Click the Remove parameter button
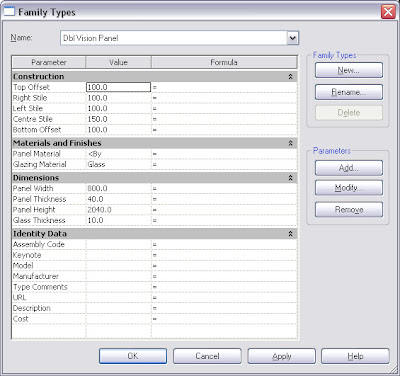This screenshot has height=376, width=400. point(349,210)
